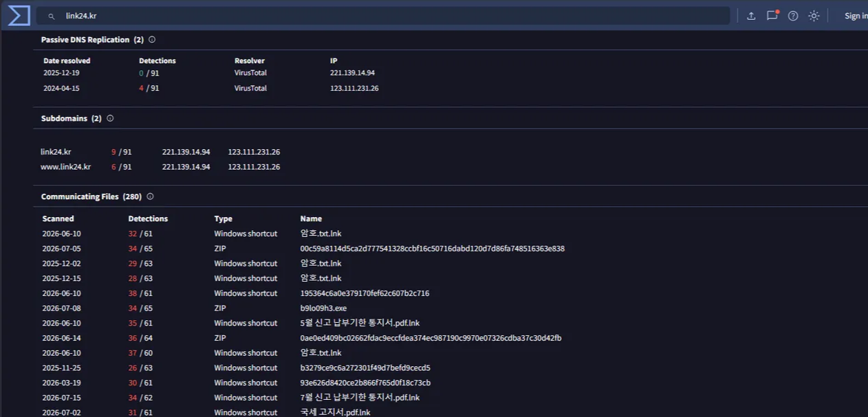This screenshot has width=868, height=417.
Task: Select date resolved 2025-12-19
Action: (62, 73)
